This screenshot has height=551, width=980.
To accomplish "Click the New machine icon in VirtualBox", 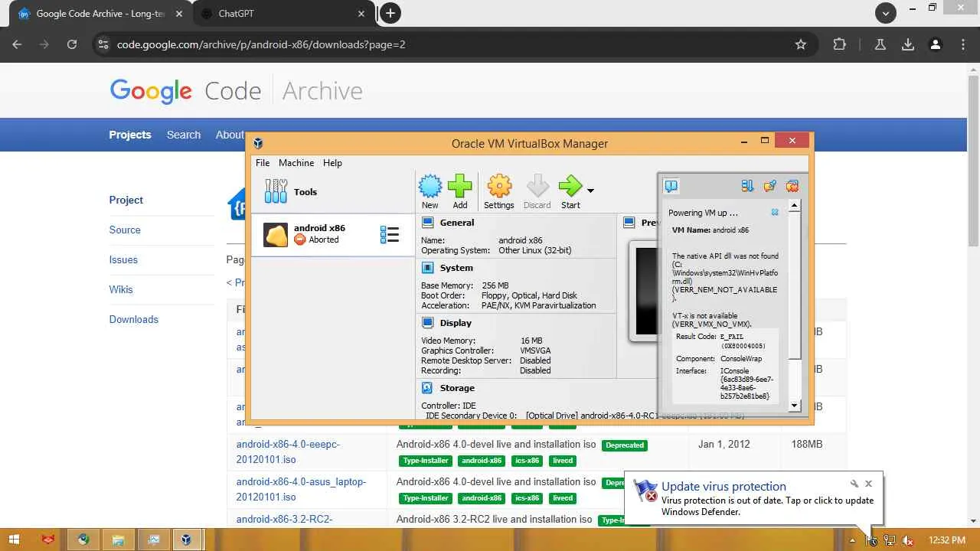I will (430, 185).
